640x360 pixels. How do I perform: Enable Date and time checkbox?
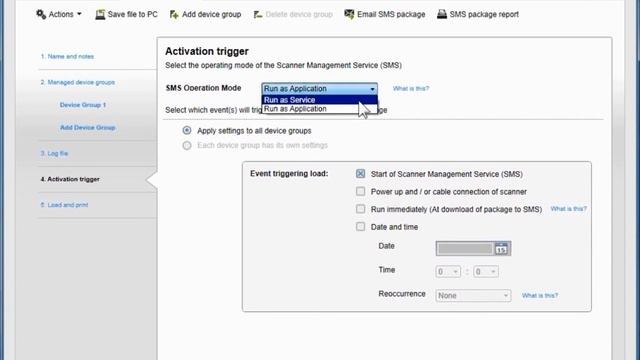click(360, 227)
